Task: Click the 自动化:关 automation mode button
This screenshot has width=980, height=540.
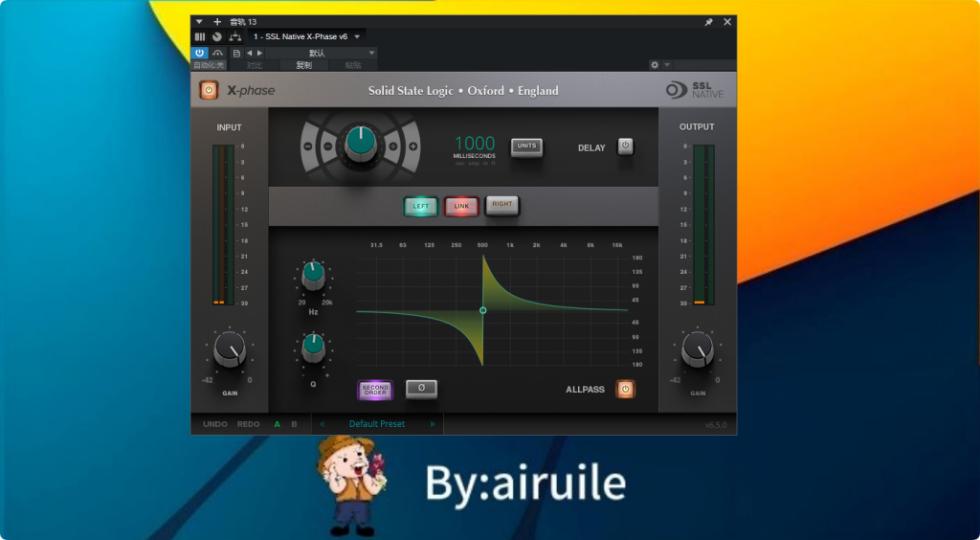Action: 209,65
